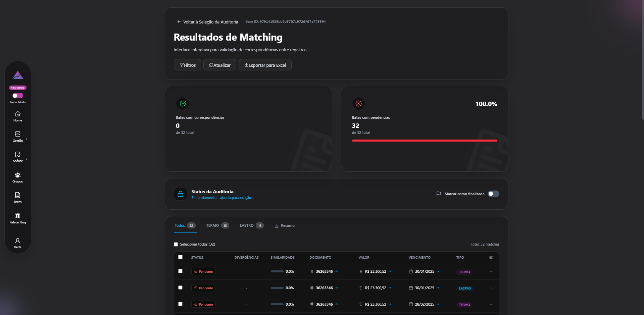Click the Relatar Bug icon
This screenshot has width=644, height=315.
18,215
